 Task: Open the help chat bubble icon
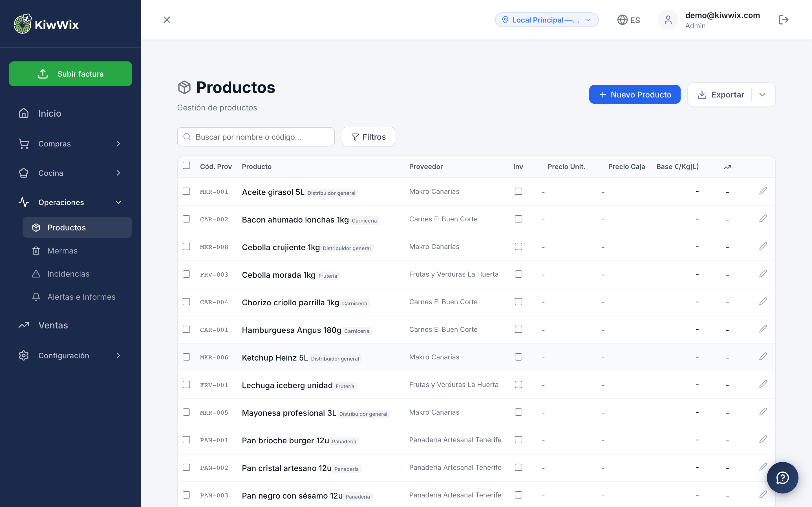(x=783, y=477)
